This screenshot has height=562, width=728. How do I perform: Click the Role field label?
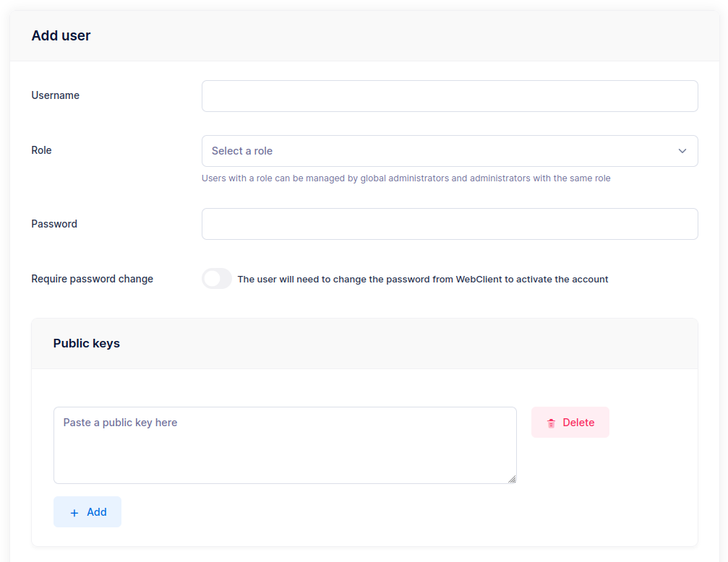41,150
